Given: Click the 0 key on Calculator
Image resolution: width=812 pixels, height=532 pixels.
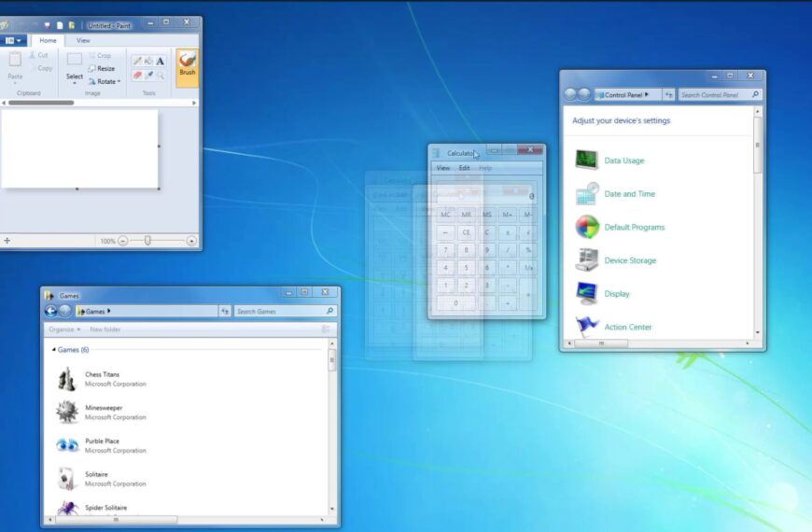Looking at the screenshot, I should [455, 303].
